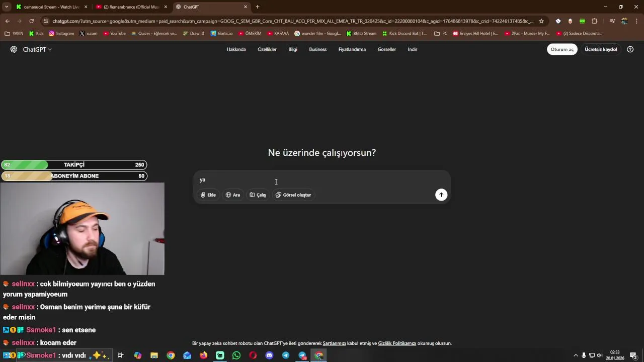Image resolution: width=644 pixels, height=362 pixels.
Task: Open the taskbar volume control
Action: [x=599, y=355]
